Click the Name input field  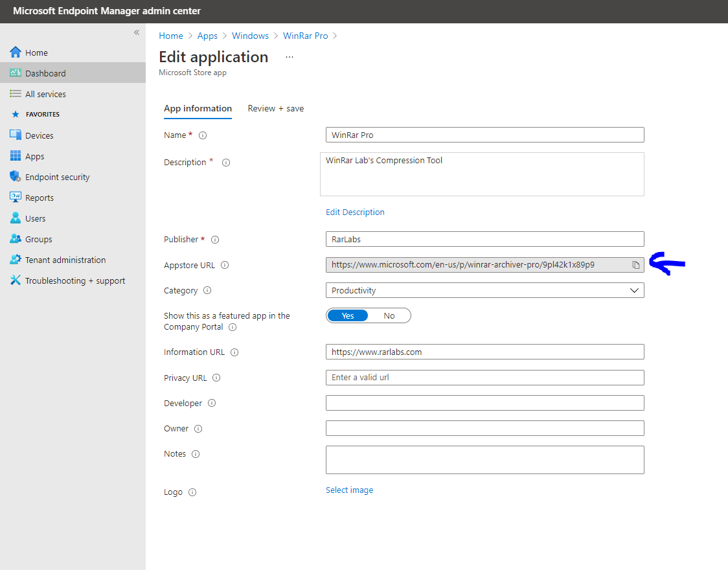click(x=484, y=135)
